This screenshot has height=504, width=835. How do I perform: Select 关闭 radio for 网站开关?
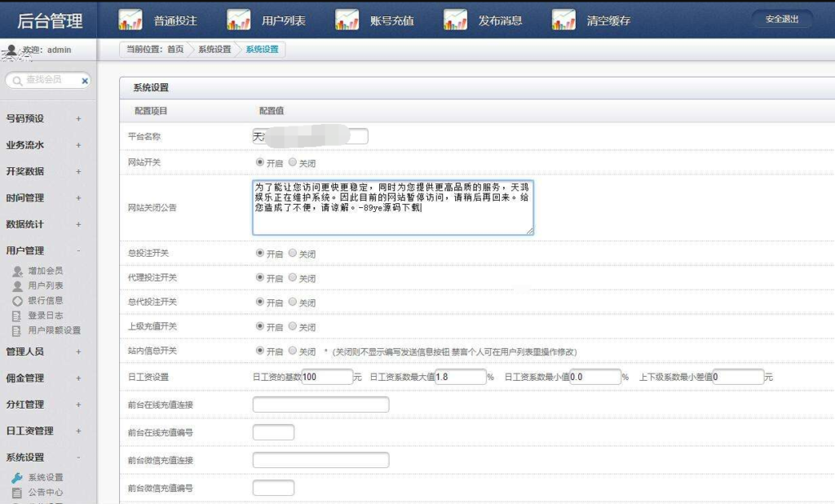coord(293,163)
